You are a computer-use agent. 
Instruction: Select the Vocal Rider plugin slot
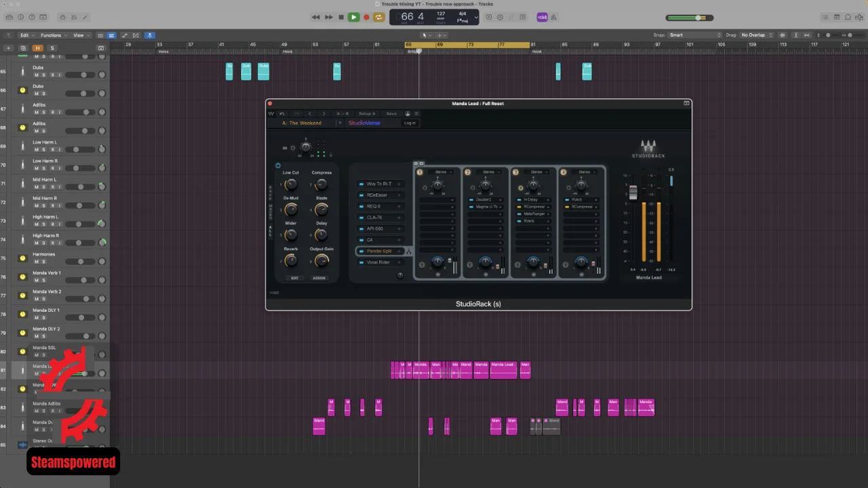coord(380,262)
